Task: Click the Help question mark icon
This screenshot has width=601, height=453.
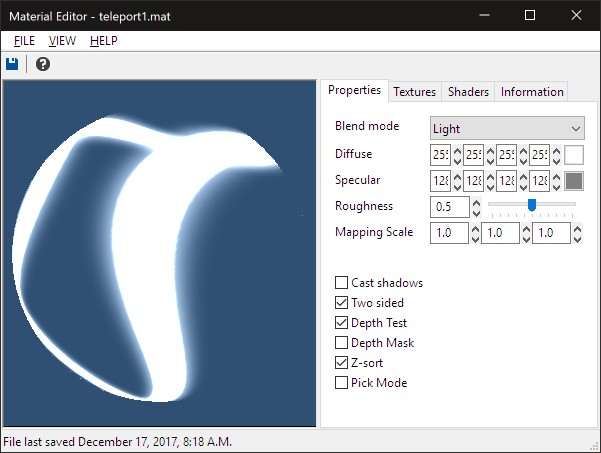Action: [43, 64]
